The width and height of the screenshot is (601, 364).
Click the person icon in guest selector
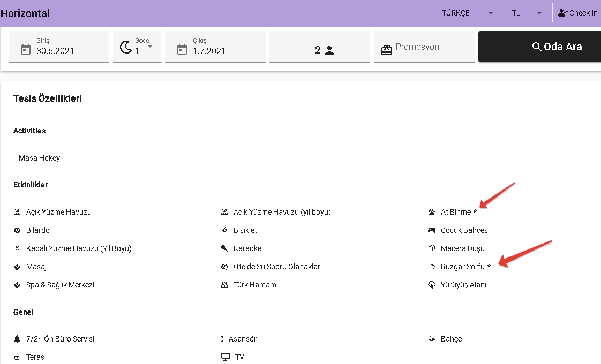point(329,50)
